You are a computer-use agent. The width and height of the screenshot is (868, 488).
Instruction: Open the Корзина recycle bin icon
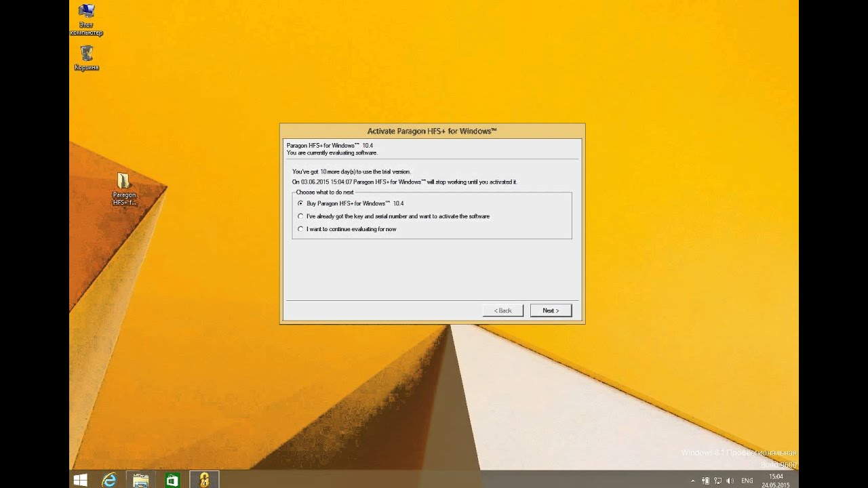coord(86,58)
